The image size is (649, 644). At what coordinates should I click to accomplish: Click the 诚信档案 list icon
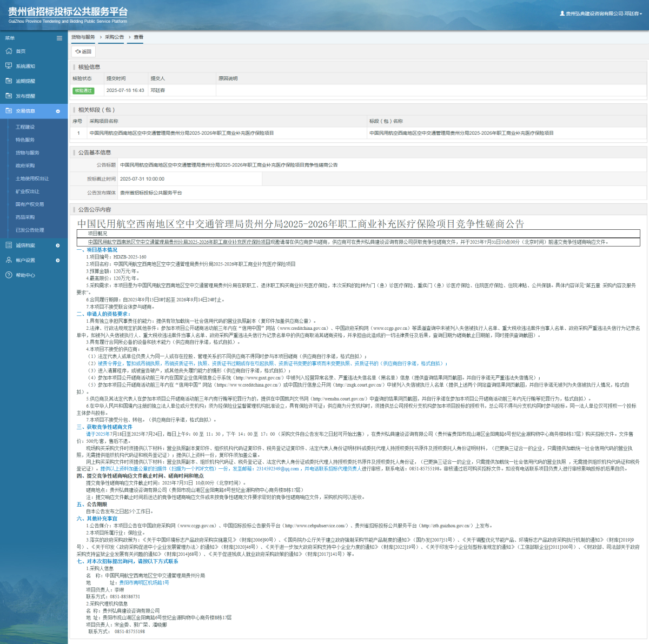pyautogui.click(x=9, y=245)
